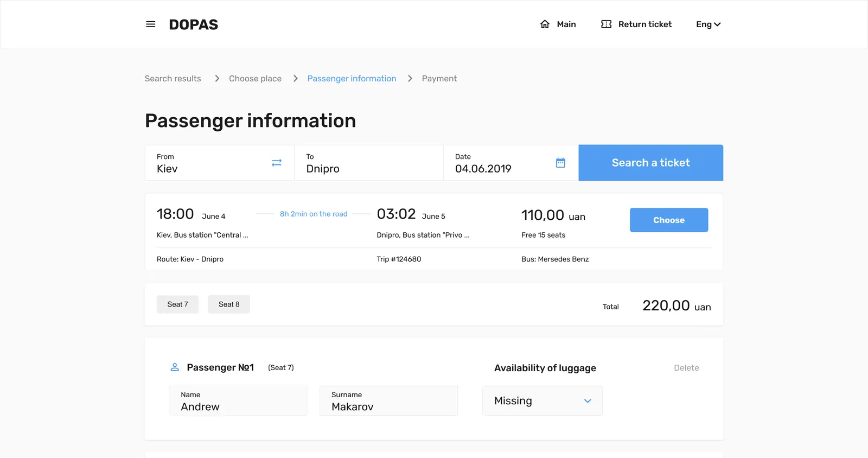Go back to Search results step
Image resolution: width=868 pixels, height=458 pixels.
tap(173, 79)
